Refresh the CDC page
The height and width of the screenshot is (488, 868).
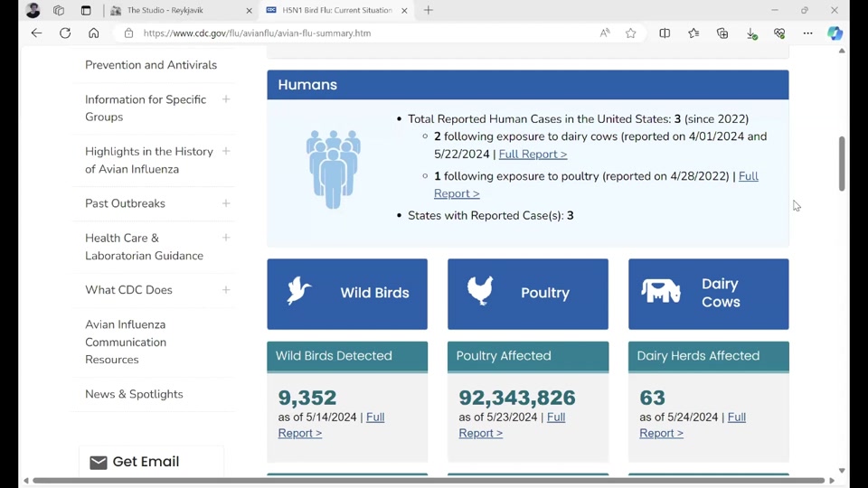(x=65, y=33)
